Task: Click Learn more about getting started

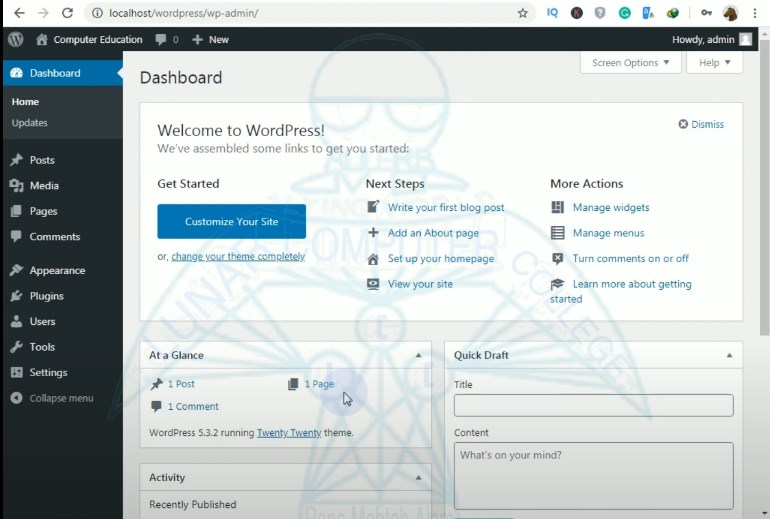Action: pyautogui.click(x=621, y=291)
